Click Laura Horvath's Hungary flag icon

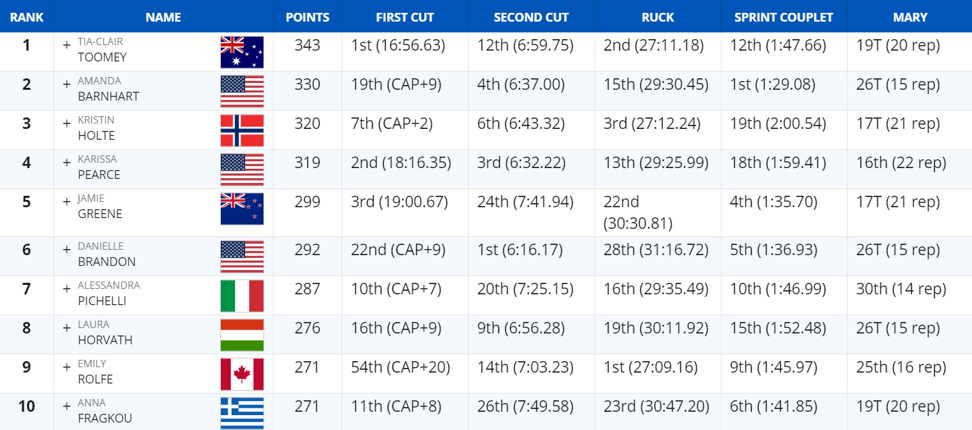(x=242, y=335)
